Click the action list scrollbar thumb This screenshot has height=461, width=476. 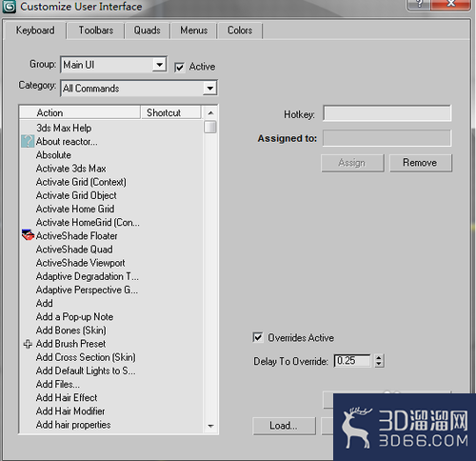click(x=210, y=127)
